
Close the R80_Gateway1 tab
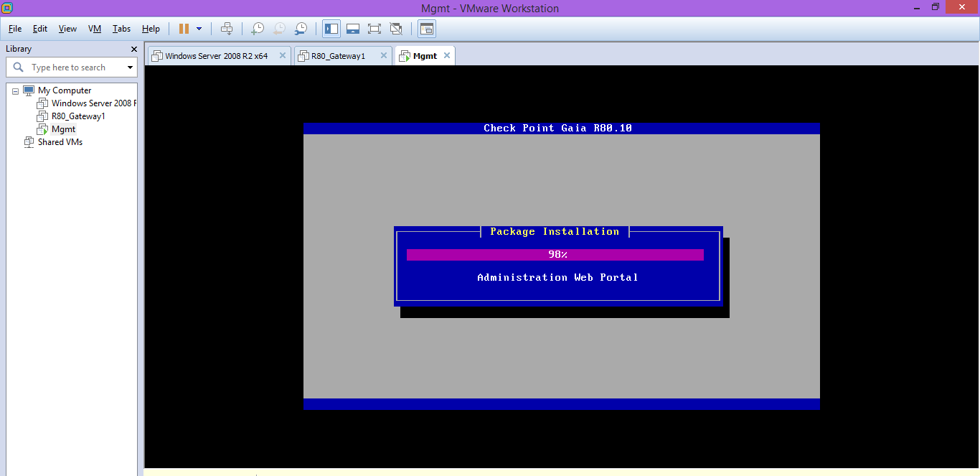pyautogui.click(x=384, y=55)
